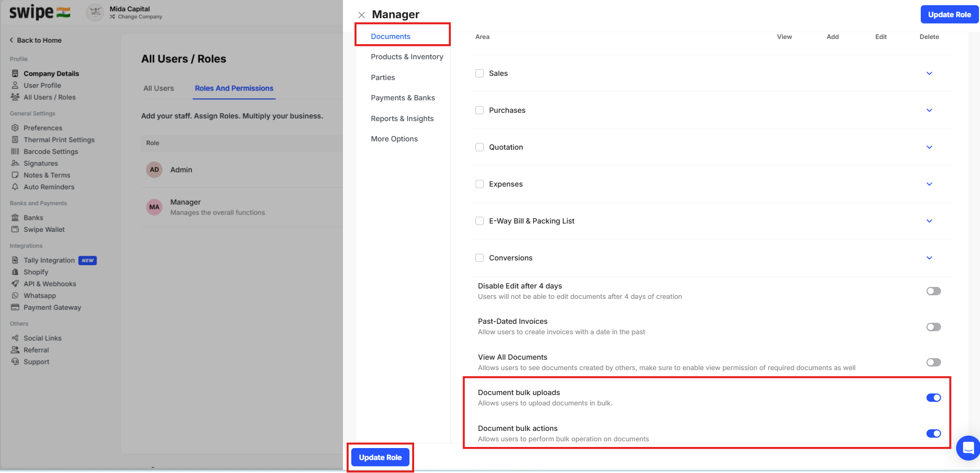
Task: Click the Preferences gear icon
Action: pyautogui.click(x=15, y=128)
